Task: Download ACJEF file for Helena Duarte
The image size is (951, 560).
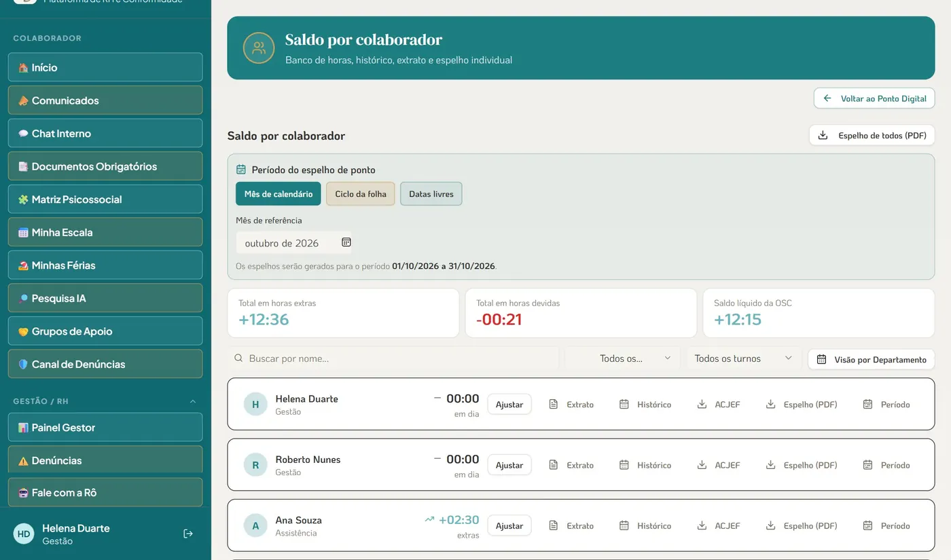Action: [719, 405]
